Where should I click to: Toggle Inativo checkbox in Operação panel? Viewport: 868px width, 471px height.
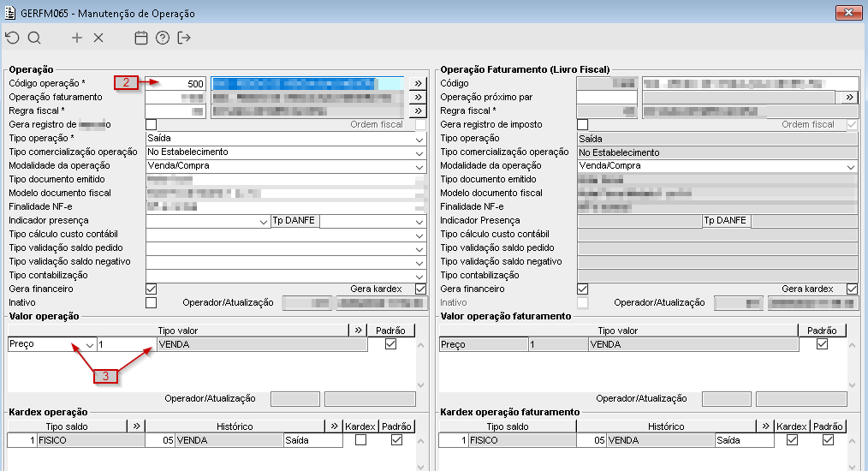tap(152, 303)
